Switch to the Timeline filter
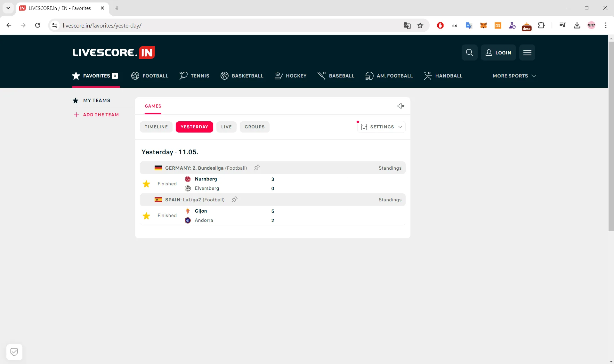The image size is (614, 364). [156, 127]
